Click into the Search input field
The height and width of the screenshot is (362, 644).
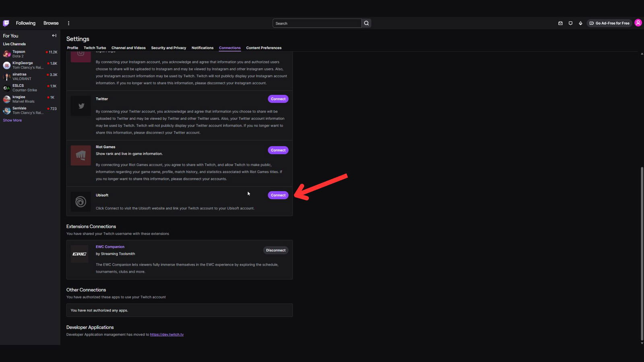tap(317, 23)
